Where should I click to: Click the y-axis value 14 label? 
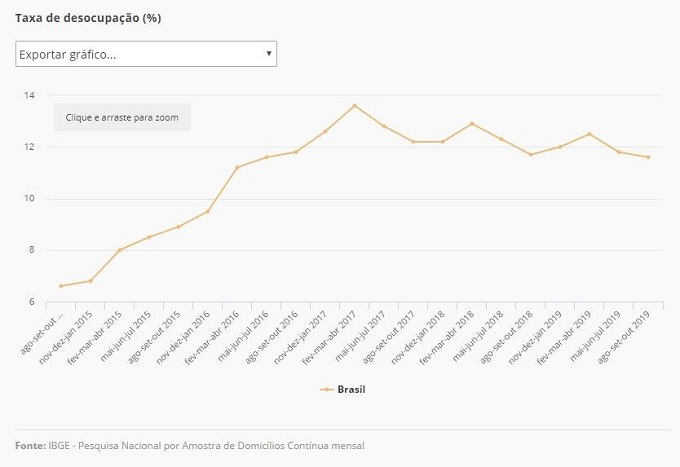[30, 95]
